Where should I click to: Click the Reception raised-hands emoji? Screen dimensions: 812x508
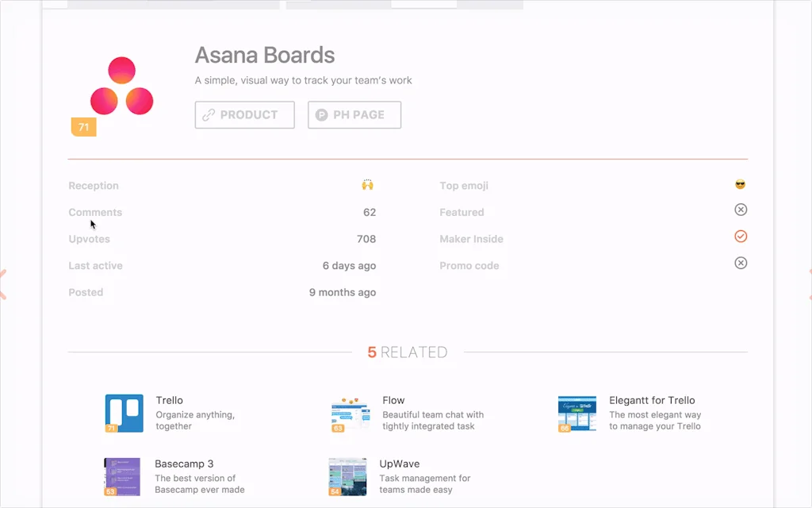367,185
